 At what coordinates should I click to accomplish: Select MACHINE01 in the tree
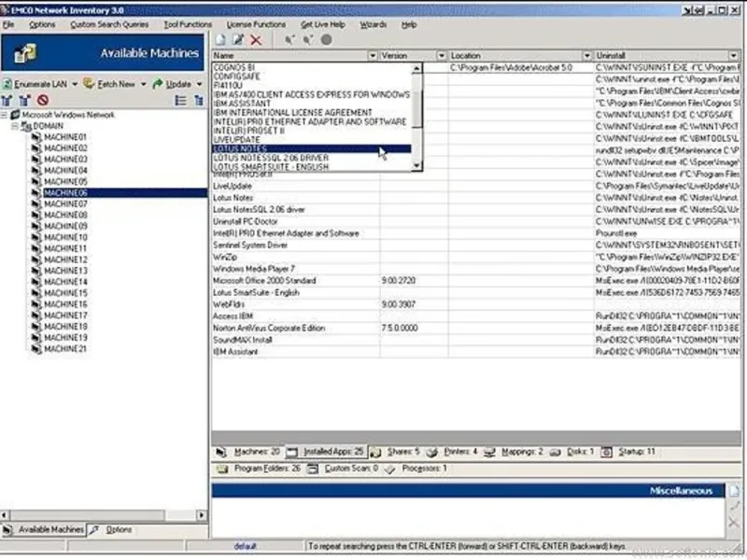65,137
